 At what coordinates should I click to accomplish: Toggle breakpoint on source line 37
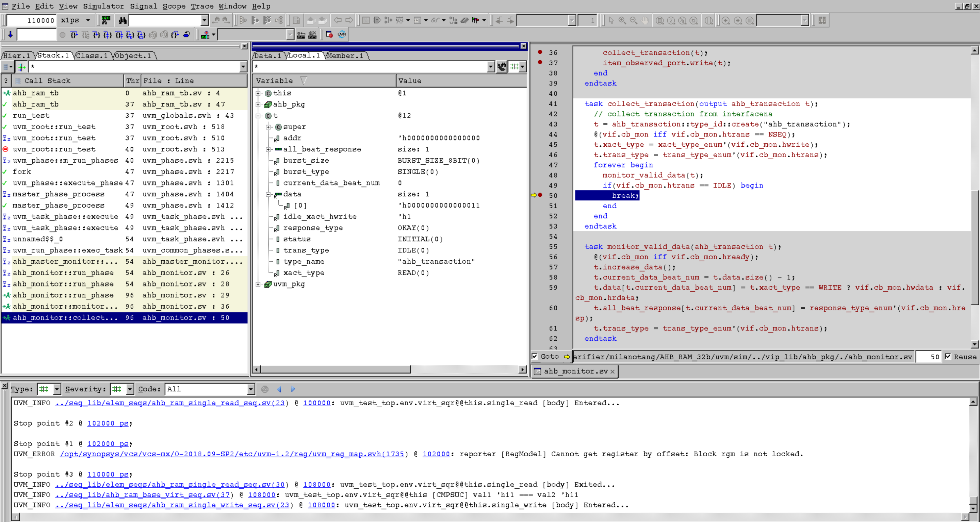coord(540,63)
